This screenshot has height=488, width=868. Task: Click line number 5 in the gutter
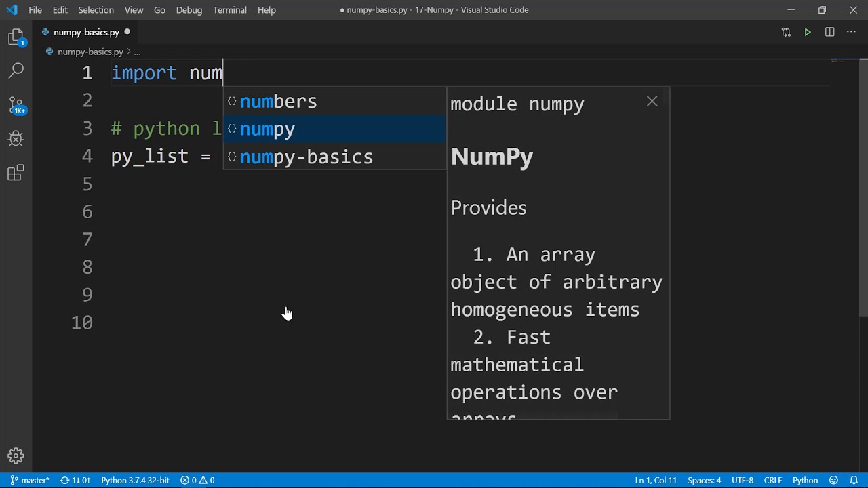(87, 184)
